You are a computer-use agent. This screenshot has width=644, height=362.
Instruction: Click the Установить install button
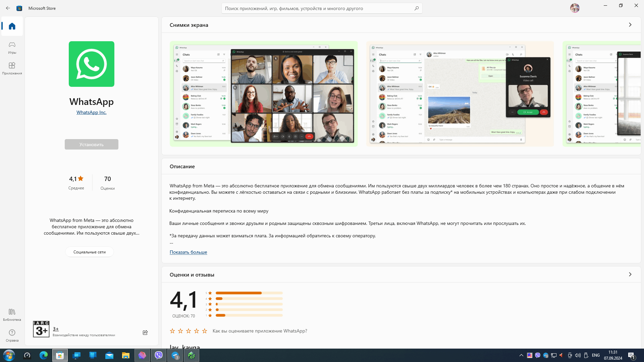pyautogui.click(x=92, y=144)
